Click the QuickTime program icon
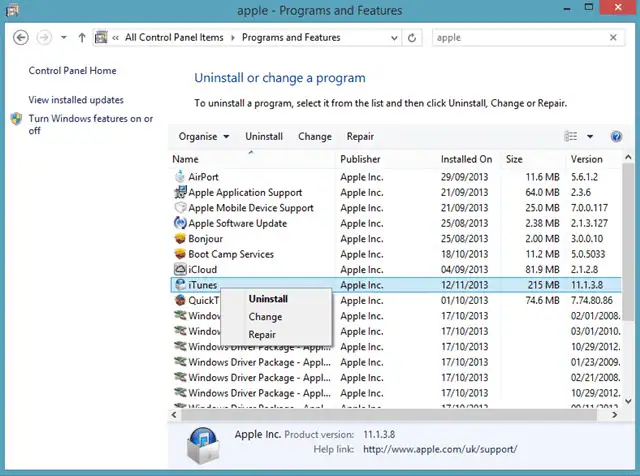 pyautogui.click(x=180, y=300)
